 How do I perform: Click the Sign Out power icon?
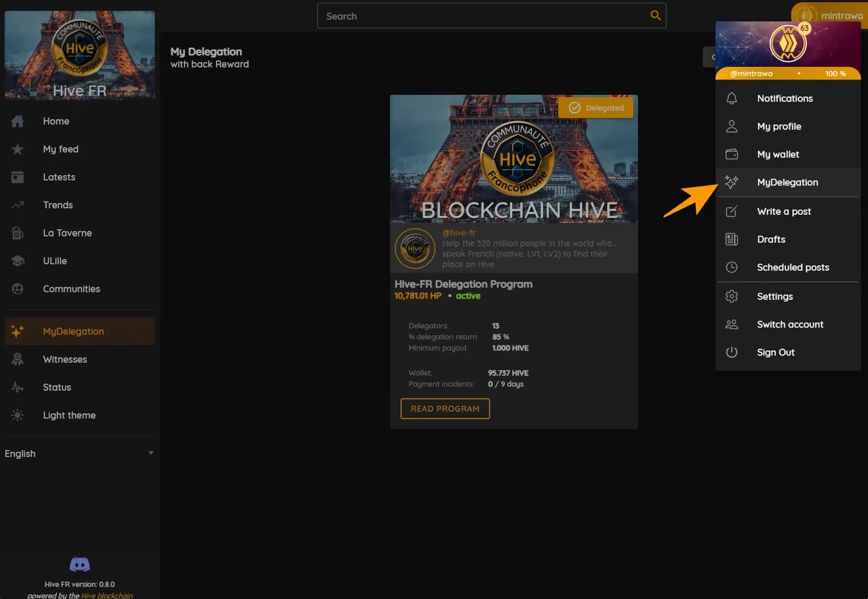[x=732, y=352]
